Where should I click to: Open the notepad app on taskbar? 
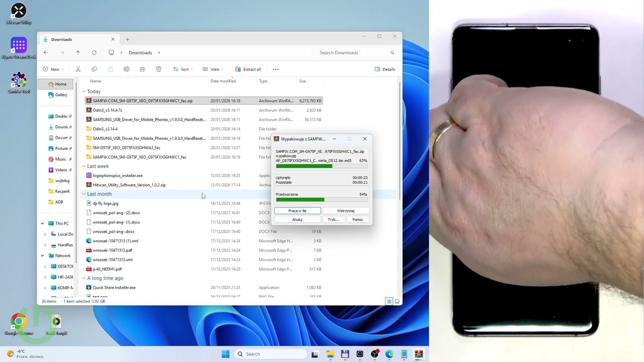click(x=404, y=354)
